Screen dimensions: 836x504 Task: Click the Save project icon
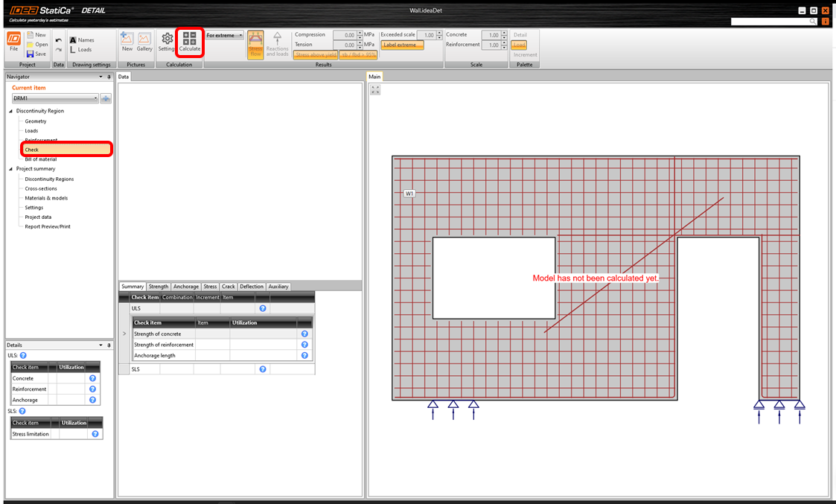pyautogui.click(x=31, y=54)
